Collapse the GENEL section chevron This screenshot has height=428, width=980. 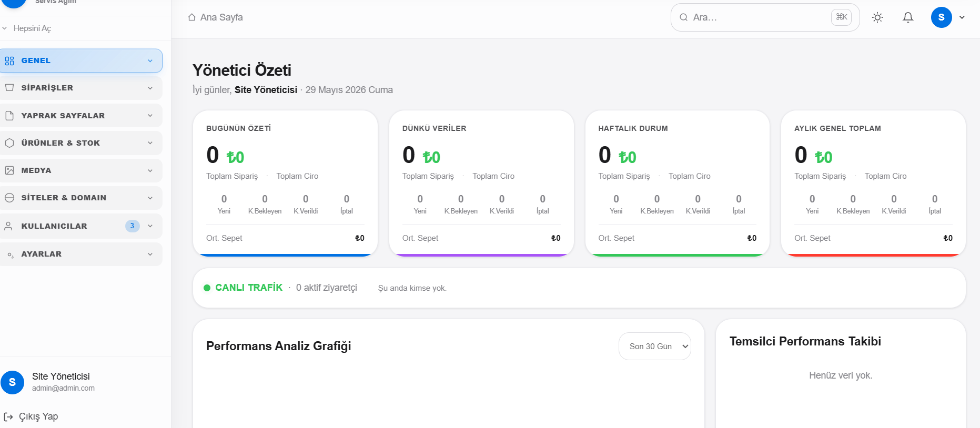click(150, 61)
